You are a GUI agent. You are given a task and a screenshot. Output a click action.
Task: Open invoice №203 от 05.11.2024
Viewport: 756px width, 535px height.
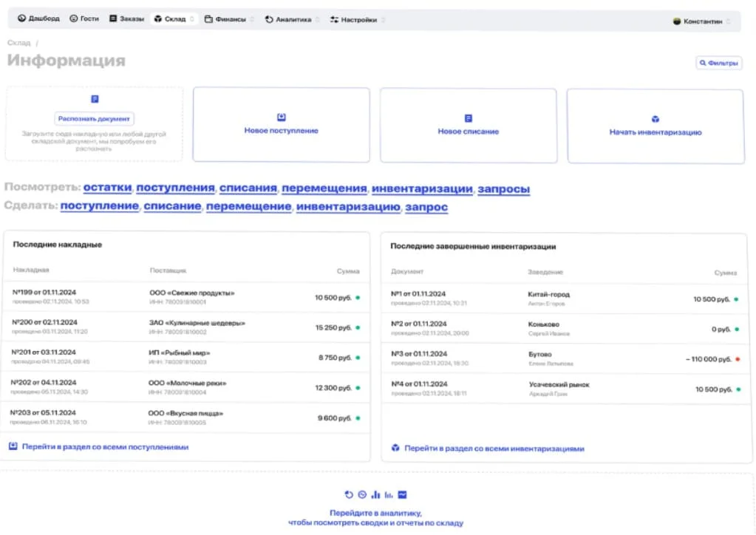(43, 412)
